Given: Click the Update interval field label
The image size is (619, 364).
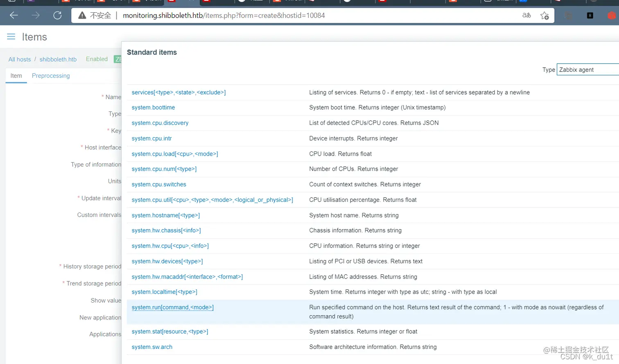Looking at the screenshot, I should (101, 198).
